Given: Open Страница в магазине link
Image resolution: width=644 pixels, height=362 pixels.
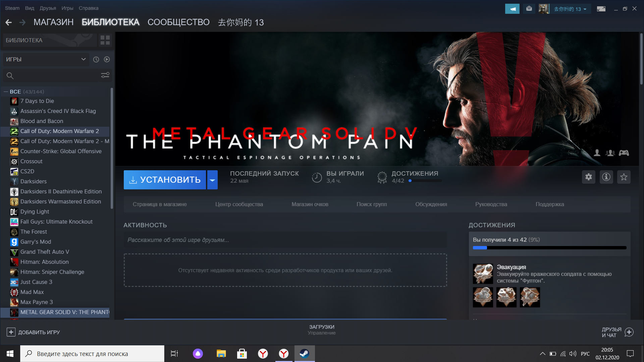Looking at the screenshot, I should point(160,204).
